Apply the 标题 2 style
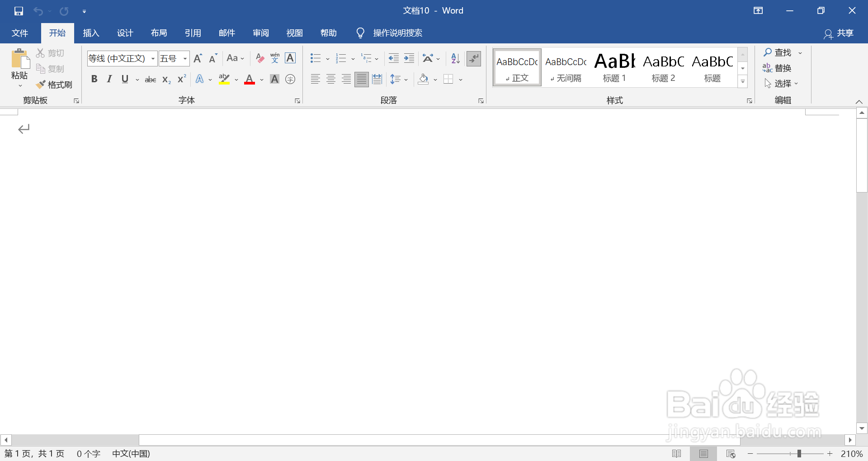The image size is (868, 461). click(663, 68)
